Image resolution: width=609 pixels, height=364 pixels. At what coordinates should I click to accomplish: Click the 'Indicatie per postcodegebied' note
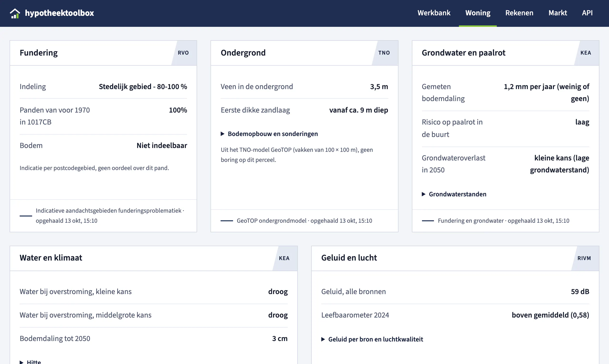click(94, 168)
